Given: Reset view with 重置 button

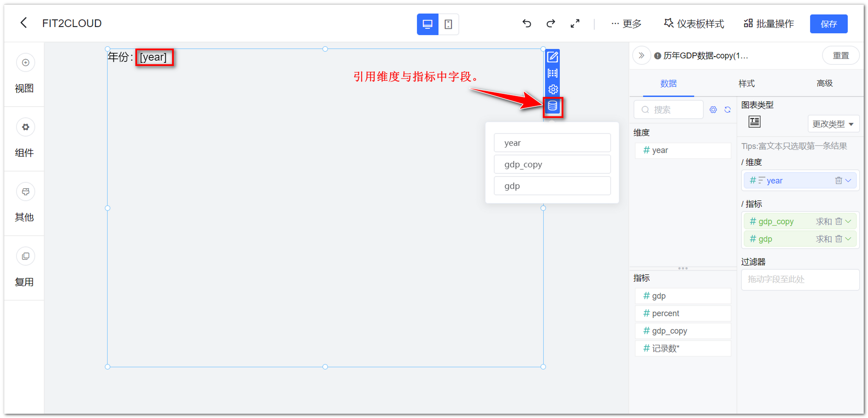Looking at the screenshot, I should pyautogui.click(x=840, y=56).
